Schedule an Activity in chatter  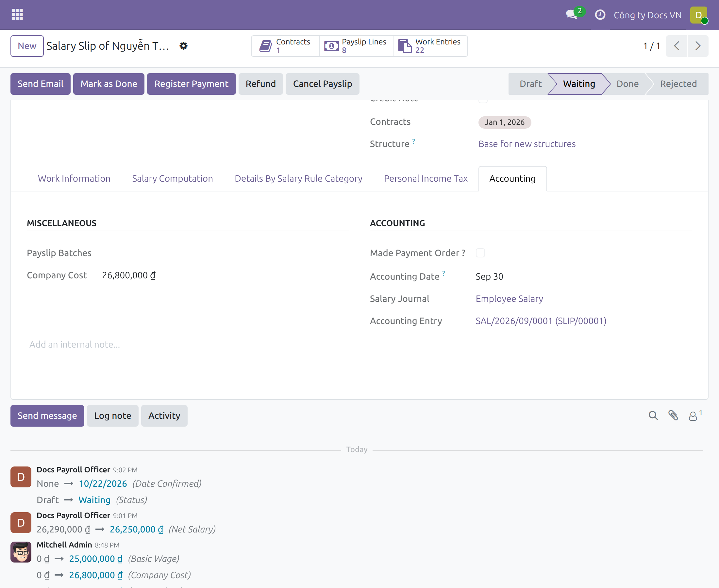[x=164, y=416]
